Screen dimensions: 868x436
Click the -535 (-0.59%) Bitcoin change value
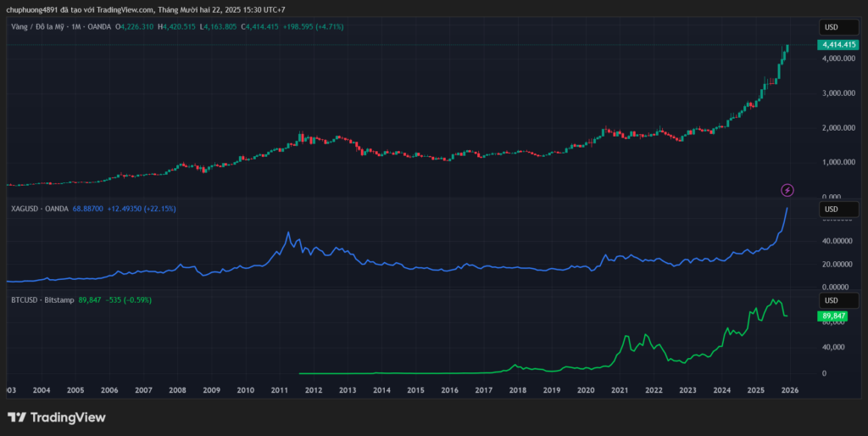[x=129, y=300]
